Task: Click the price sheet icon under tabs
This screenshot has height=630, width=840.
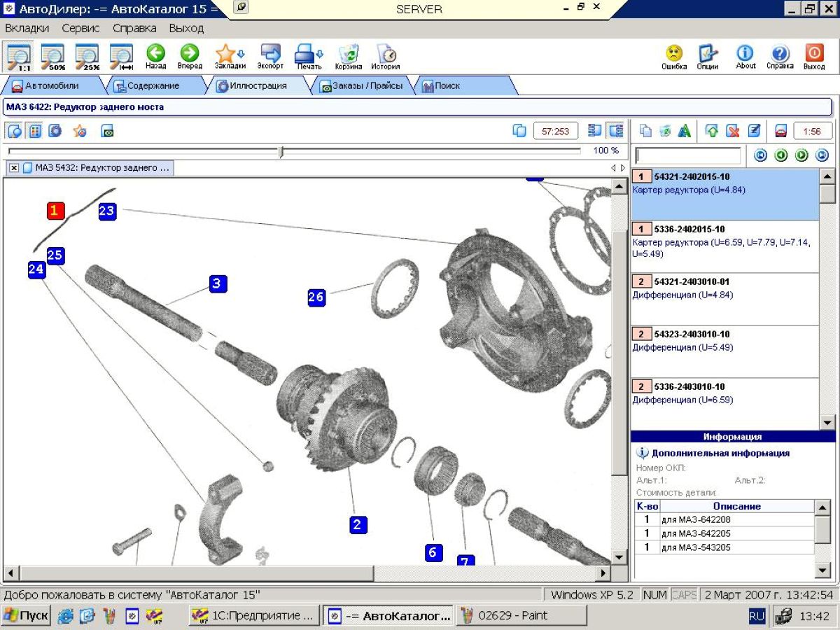Action: (107, 131)
